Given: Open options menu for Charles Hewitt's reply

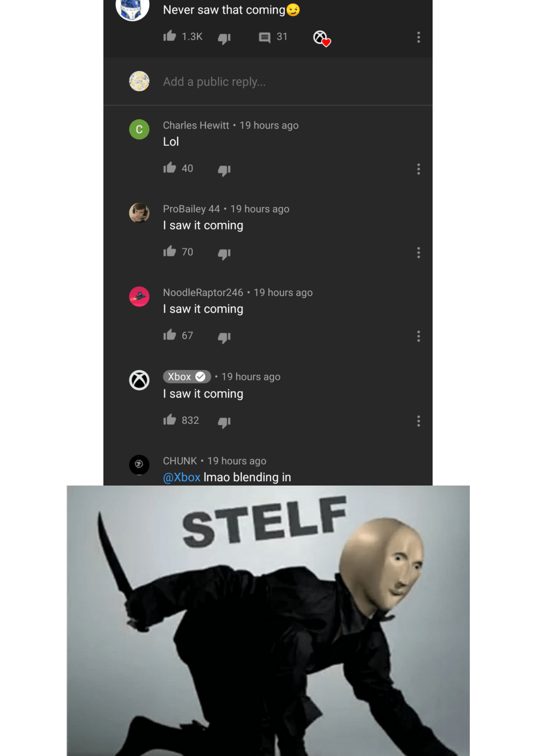Looking at the screenshot, I should tap(418, 169).
